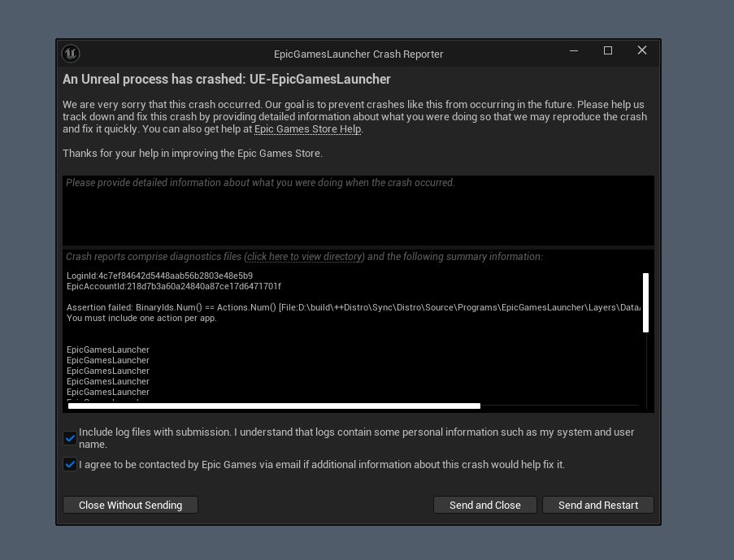734x560 pixels.
Task: Click the window title 'EpicGamesLauncher Crash Reporter'
Action: [x=358, y=54]
